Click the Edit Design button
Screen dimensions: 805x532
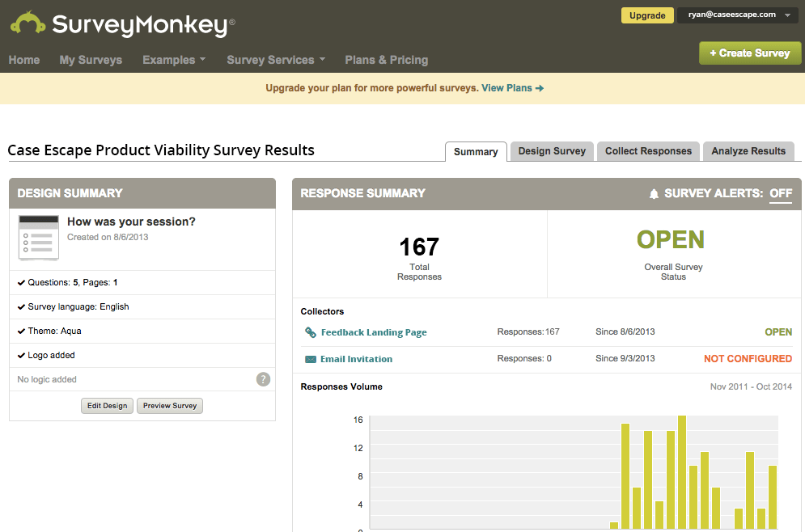tap(108, 406)
